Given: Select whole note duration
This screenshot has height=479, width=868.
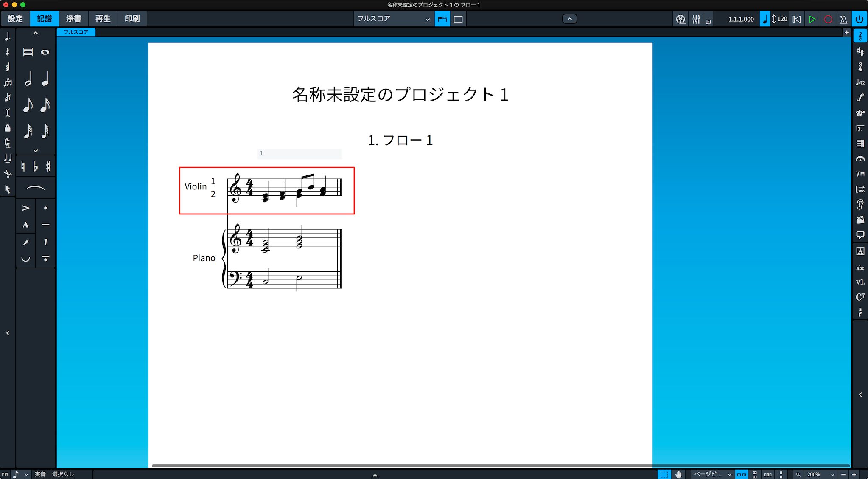Looking at the screenshot, I should [x=45, y=52].
